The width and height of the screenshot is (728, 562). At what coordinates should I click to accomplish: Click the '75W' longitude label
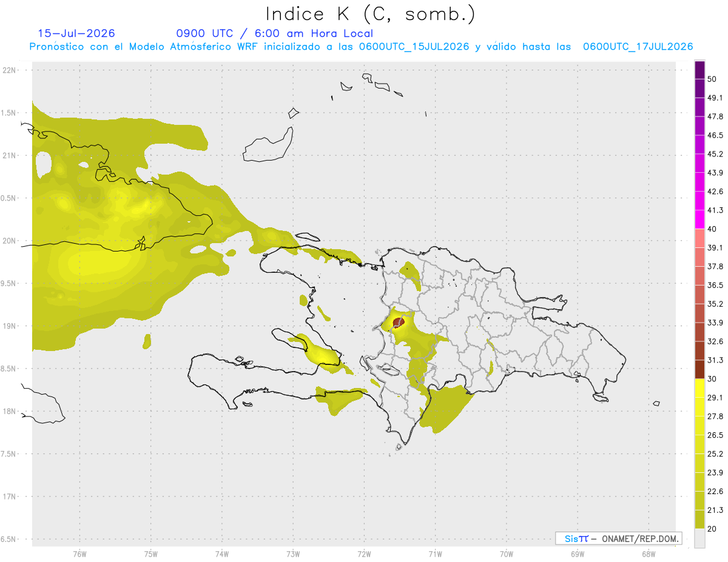[x=151, y=555]
